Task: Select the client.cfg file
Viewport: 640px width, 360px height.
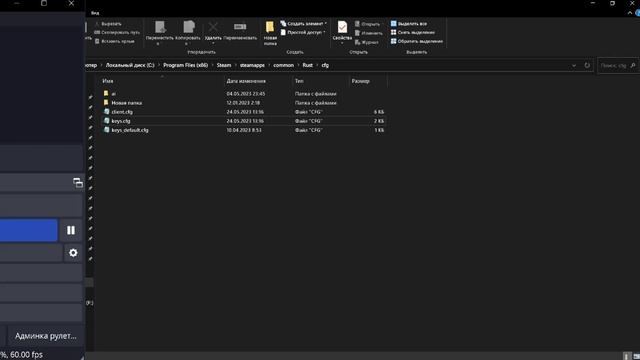Action: 122,112
